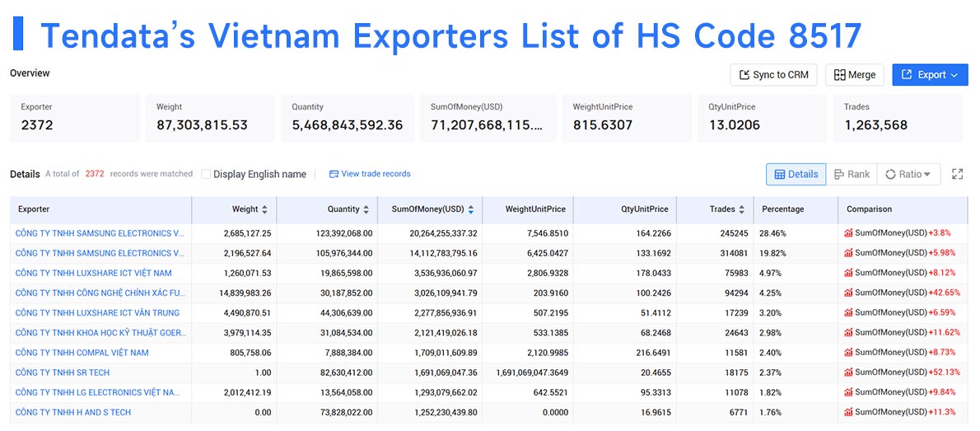Open CÔNG TY TNHH LUXSHARE ICT VIỆT NAM
The image size is (980, 431).
click(94, 273)
